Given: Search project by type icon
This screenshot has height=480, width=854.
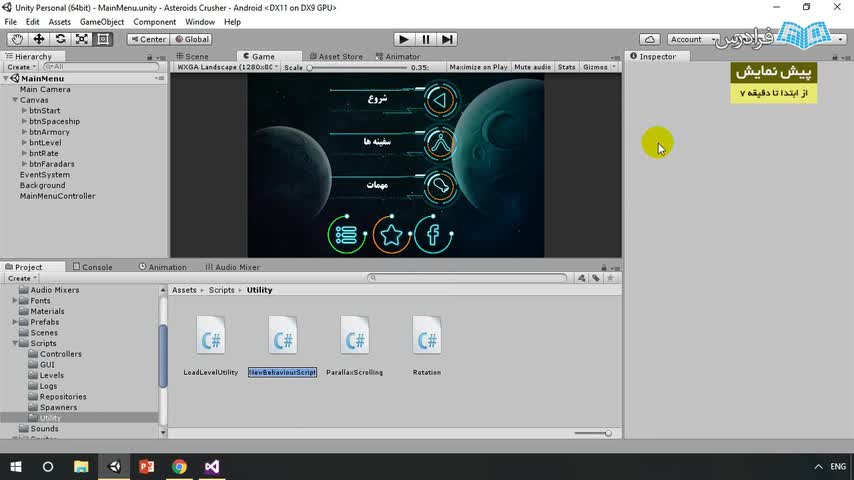Looking at the screenshot, I should coord(582,278).
